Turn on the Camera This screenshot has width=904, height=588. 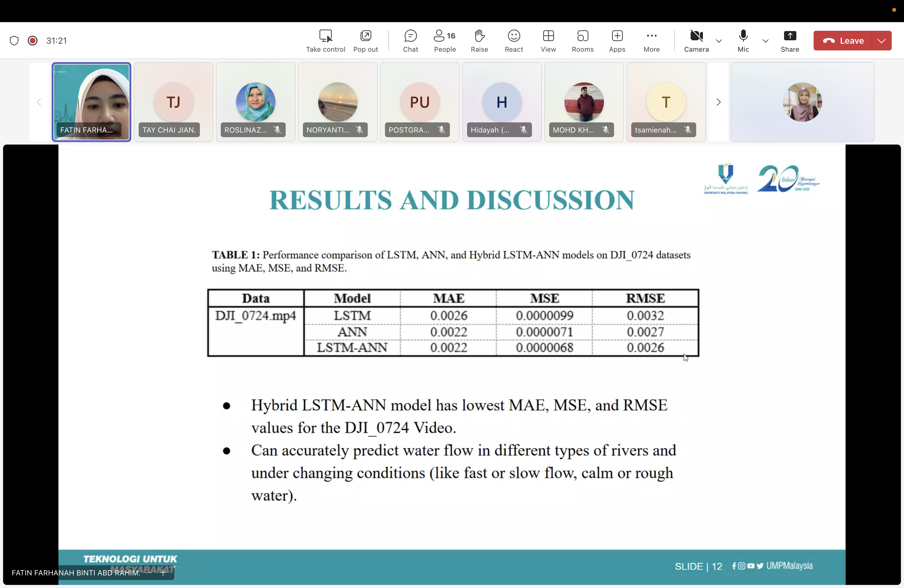pyautogui.click(x=696, y=41)
